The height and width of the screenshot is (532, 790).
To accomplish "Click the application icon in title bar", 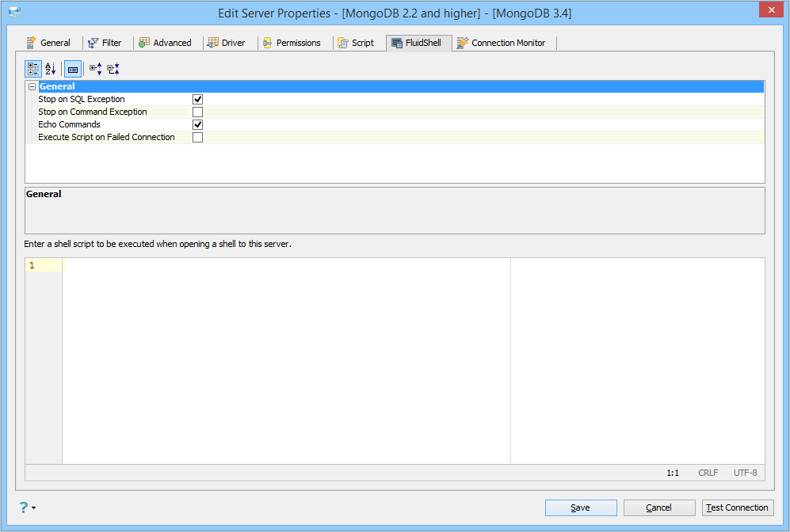I will click(14, 13).
